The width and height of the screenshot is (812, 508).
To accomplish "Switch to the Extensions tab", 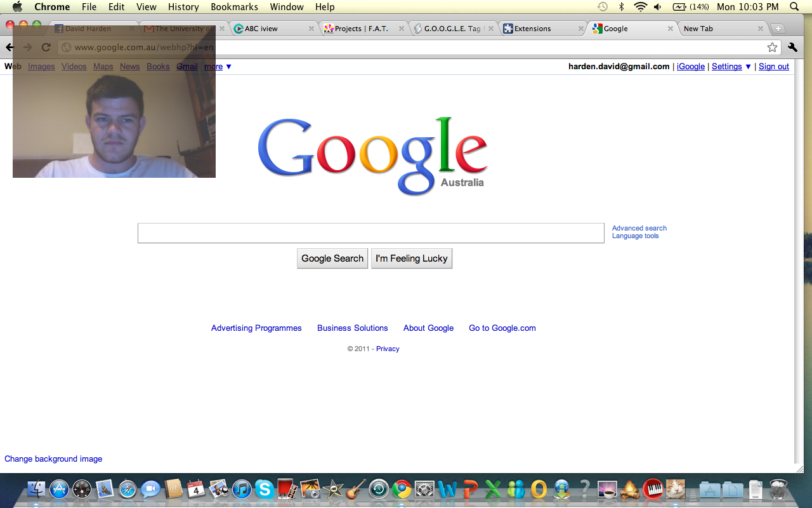I will [x=542, y=29].
